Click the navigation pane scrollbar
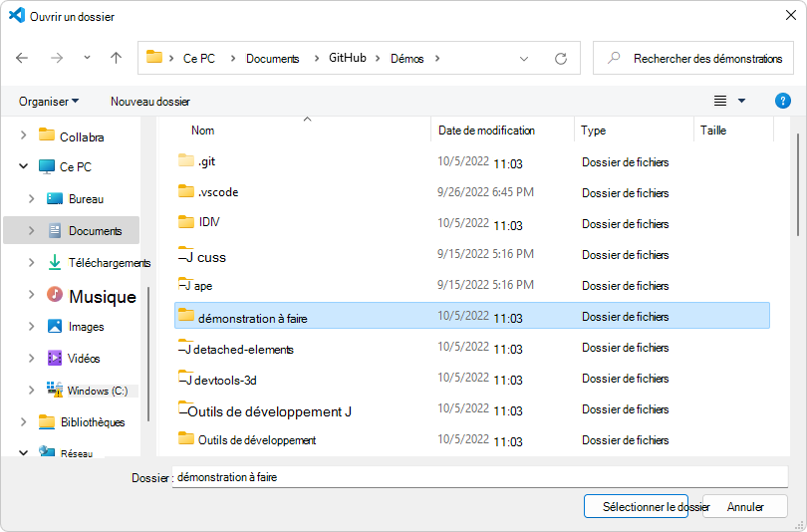The height and width of the screenshot is (532, 807). [148, 355]
